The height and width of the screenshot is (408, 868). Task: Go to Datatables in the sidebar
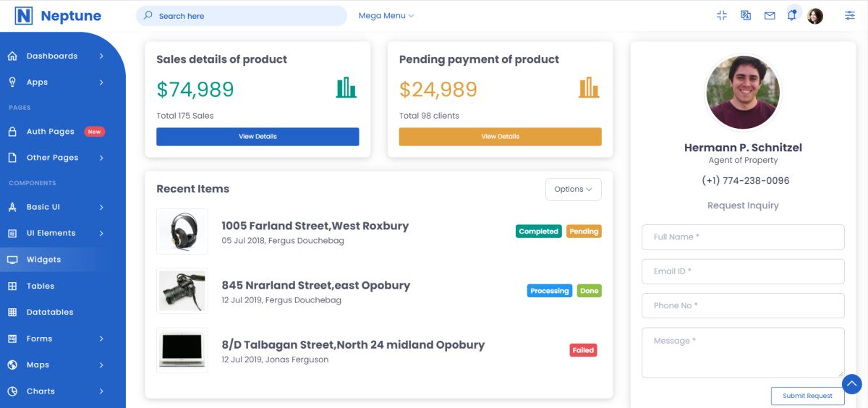(49, 313)
